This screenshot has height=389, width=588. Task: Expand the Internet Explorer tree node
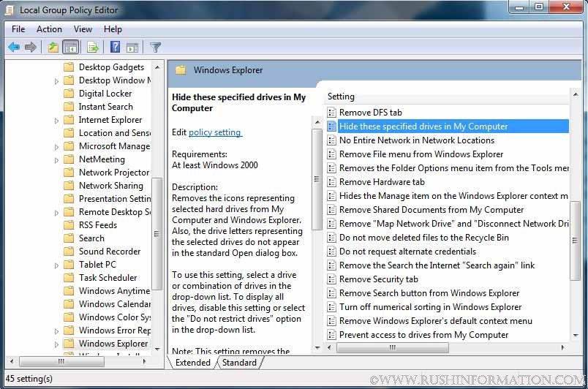(x=57, y=121)
